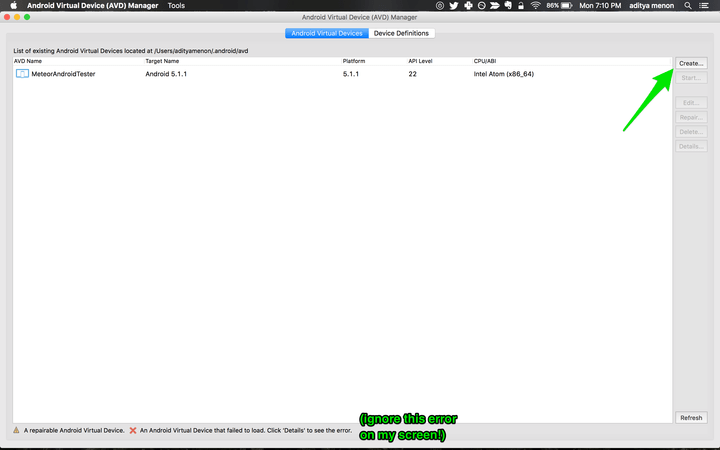Screen dimensions: 720x450
Task: Click the Delete... button
Action: pos(691,132)
